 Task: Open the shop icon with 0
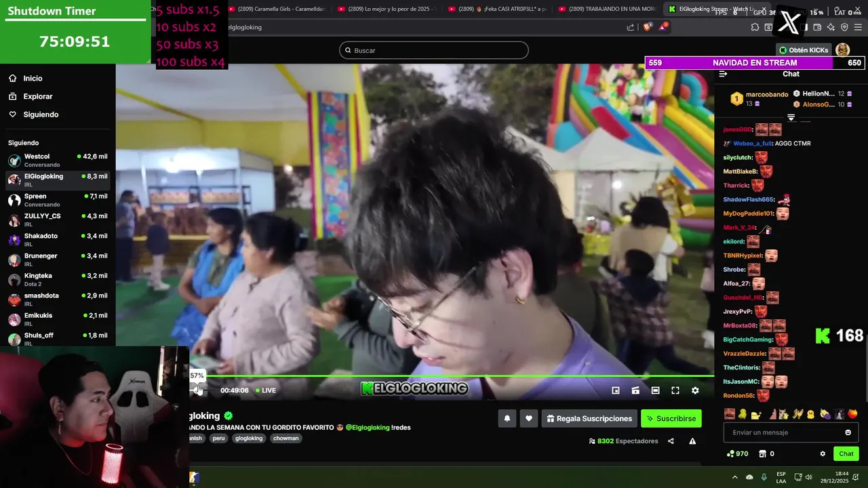tap(766, 454)
